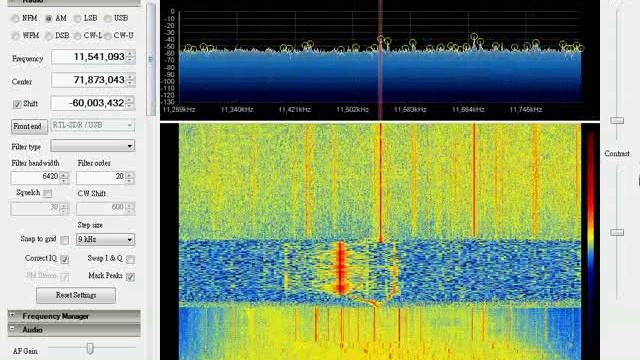The height and width of the screenshot is (360, 640).
Task: Click the red tuning line in spectrum
Action: (x=380, y=61)
